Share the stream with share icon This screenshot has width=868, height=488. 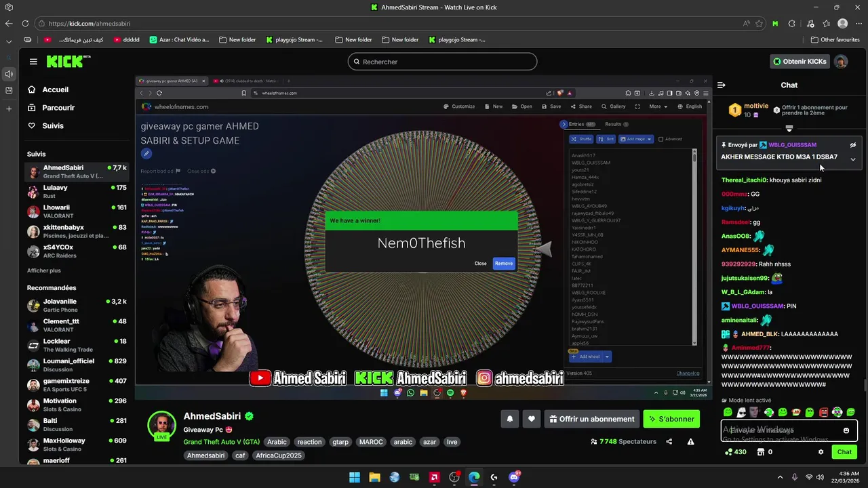point(669,442)
